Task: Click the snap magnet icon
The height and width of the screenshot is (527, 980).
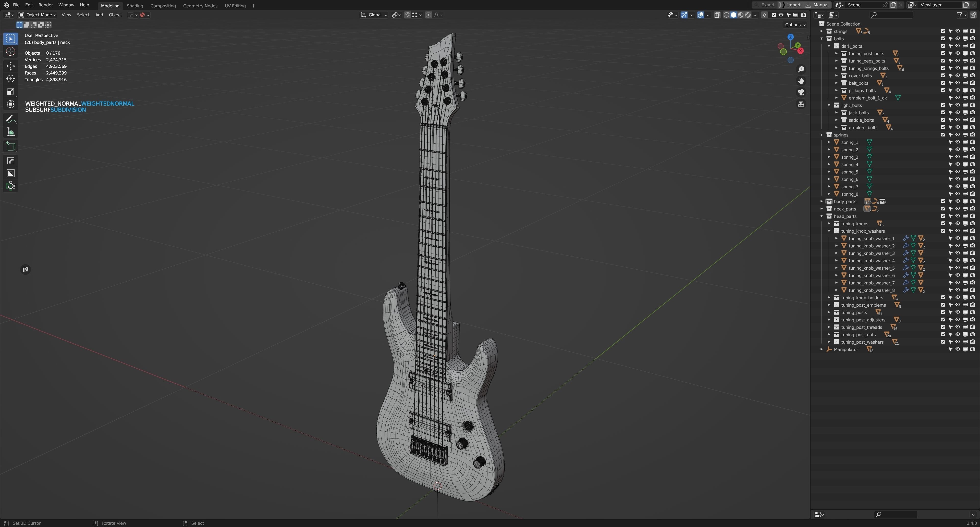Action: coord(408,15)
